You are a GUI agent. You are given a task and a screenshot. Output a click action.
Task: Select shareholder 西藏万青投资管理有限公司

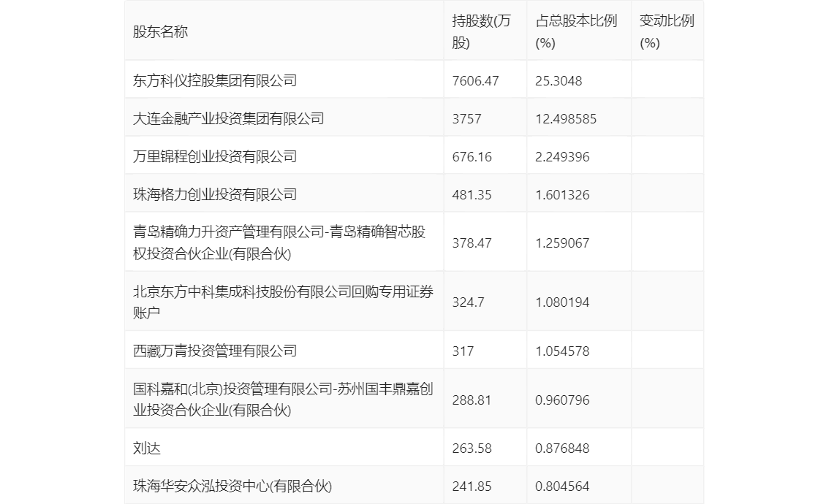tap(215, 351)
